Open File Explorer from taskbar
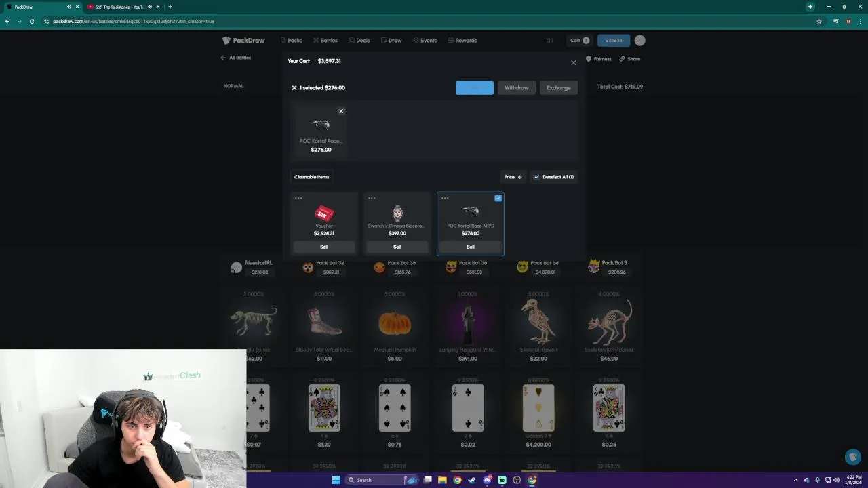The height and width of the screenshot is (488, 868). [x=442, y=480]
